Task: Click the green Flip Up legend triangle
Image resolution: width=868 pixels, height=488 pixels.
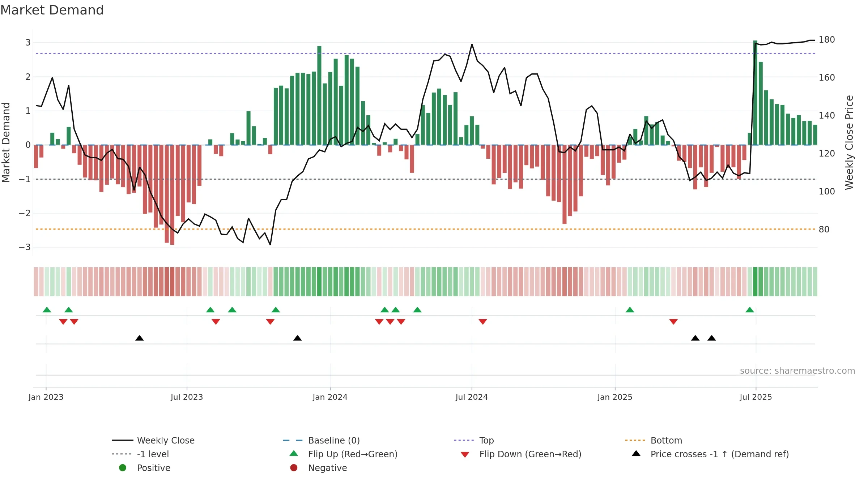Action: coord(294,453)
